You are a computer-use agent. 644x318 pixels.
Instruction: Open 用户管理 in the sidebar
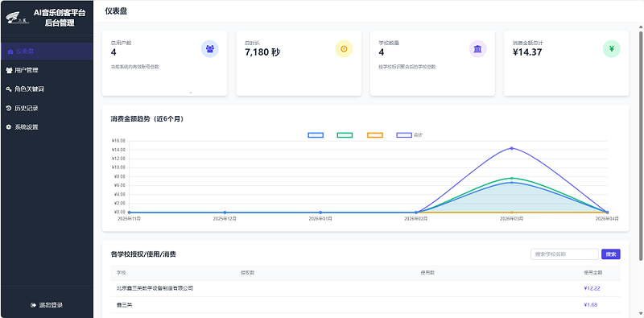(x=47, y=70)
